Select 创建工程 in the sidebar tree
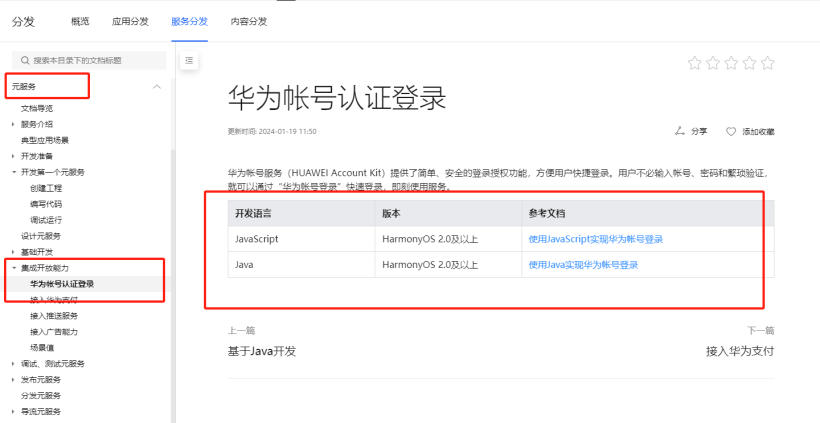 pos(46,188)
